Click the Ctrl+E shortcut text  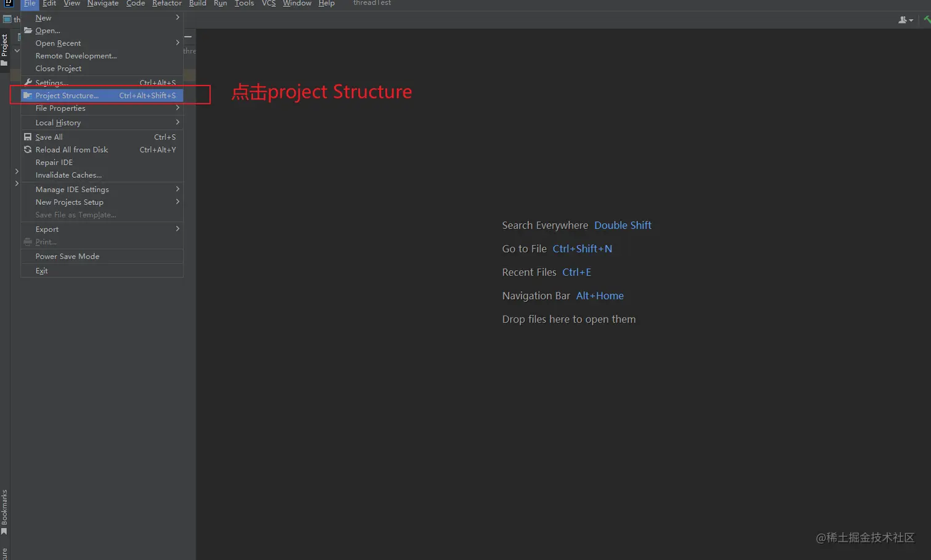[576, 272]
